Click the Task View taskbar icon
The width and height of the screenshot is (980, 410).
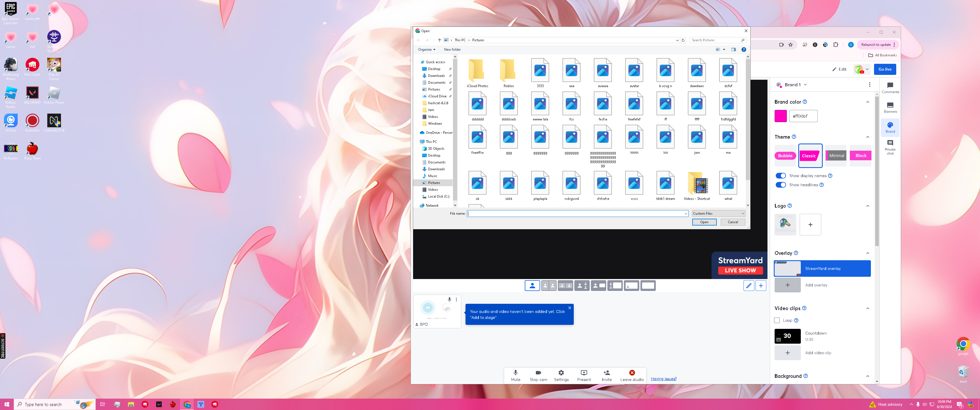102,404
